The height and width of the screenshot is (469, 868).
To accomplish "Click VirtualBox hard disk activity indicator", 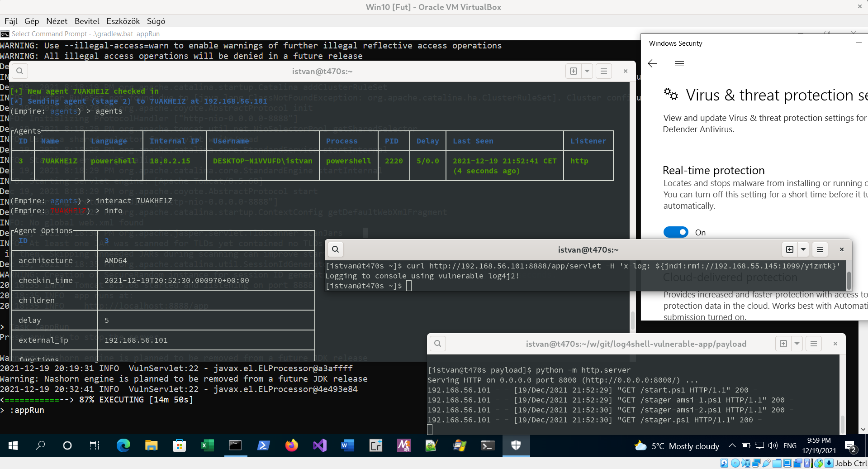I will pos(724,463).
